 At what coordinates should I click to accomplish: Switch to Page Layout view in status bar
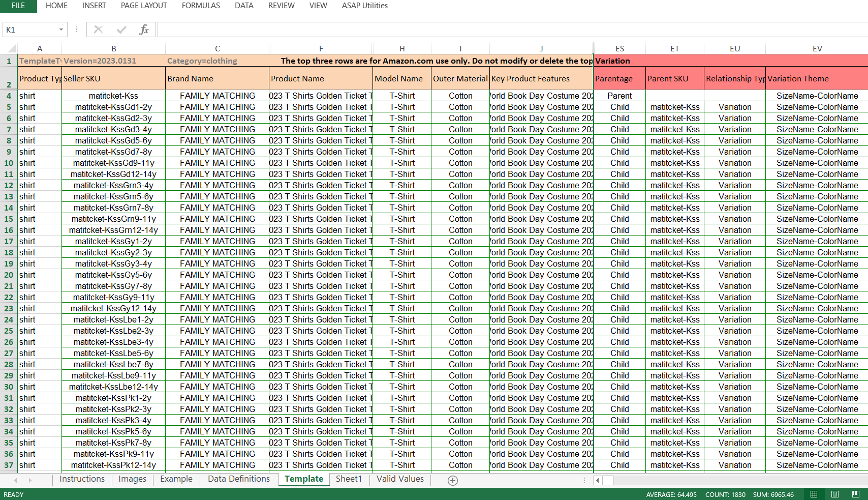(x=834, y=494)
